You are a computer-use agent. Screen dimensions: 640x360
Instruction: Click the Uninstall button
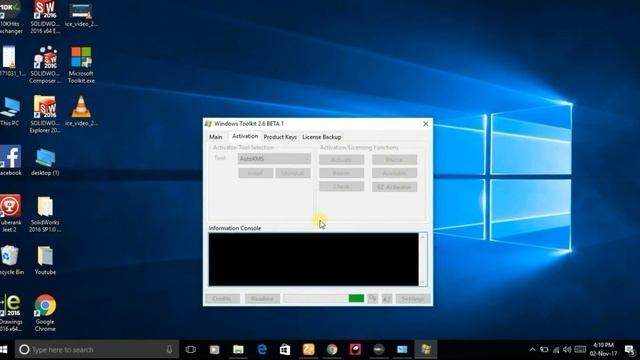coord(293,173)
